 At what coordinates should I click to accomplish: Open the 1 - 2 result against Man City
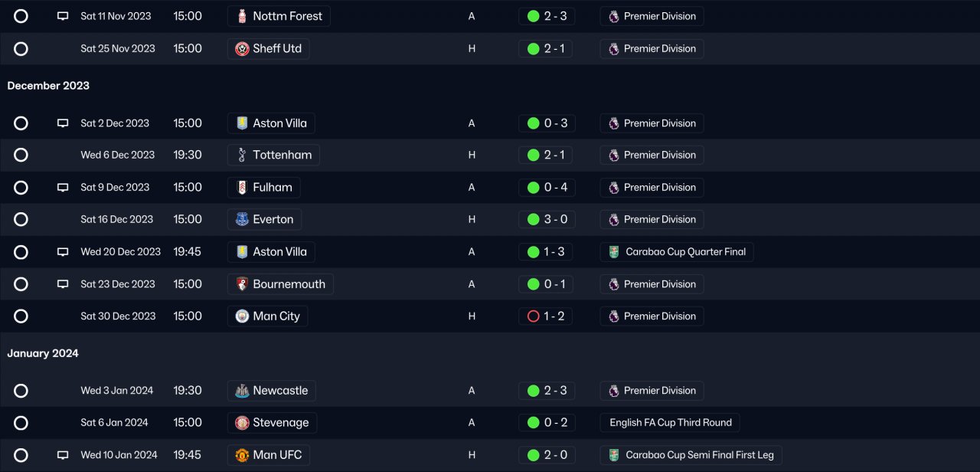pos(554,316)
